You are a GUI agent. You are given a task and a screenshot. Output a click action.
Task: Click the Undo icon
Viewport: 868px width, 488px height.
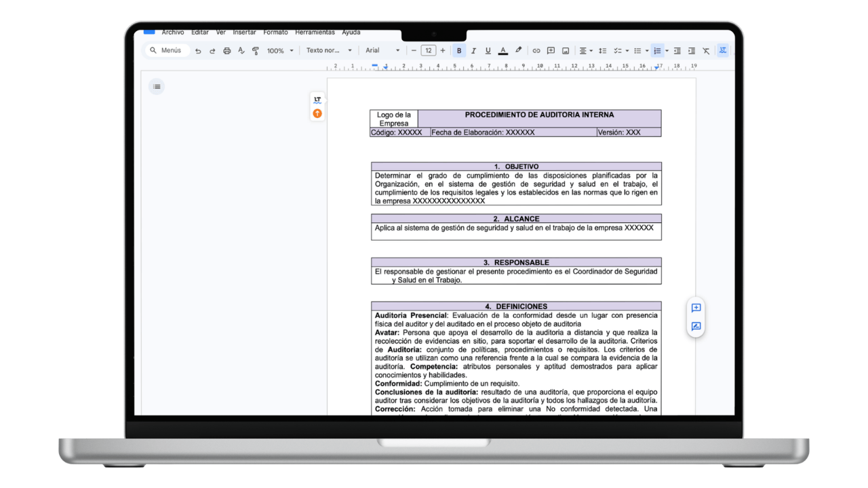[x=197, y=50]
